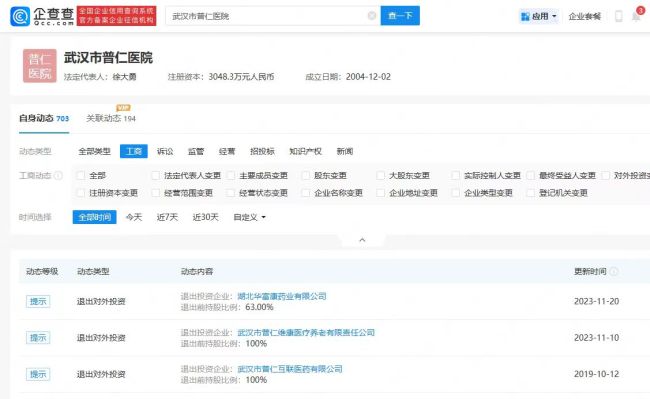Viewport: 650px width, 399px height.
Task: Open the 湖北华富康药业有限公司 link
Action: (x=282, y=296)
